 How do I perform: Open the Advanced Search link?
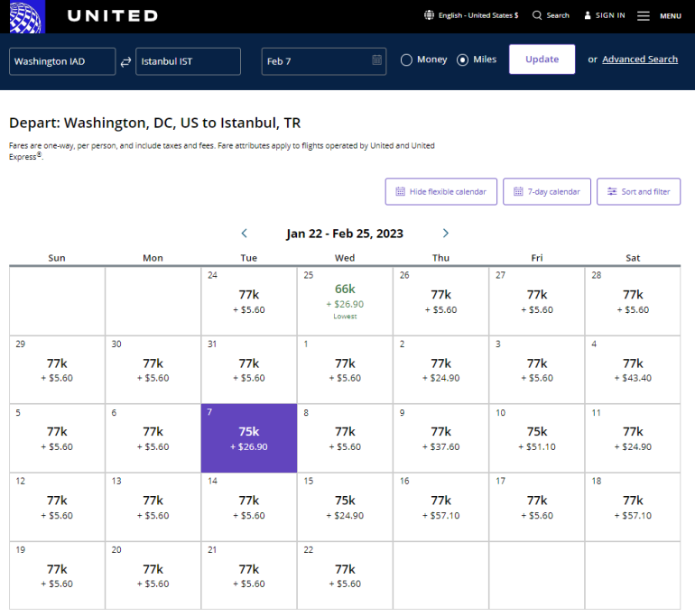pos(640,60)
